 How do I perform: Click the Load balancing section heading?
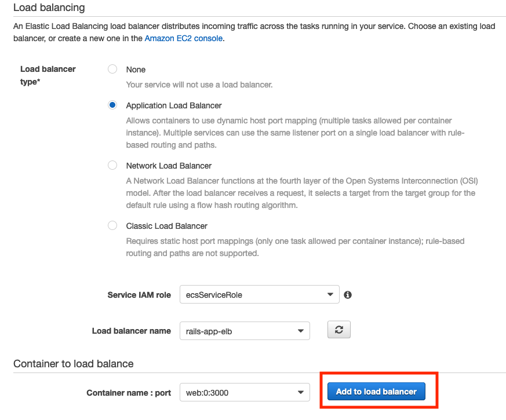[49, 8]
